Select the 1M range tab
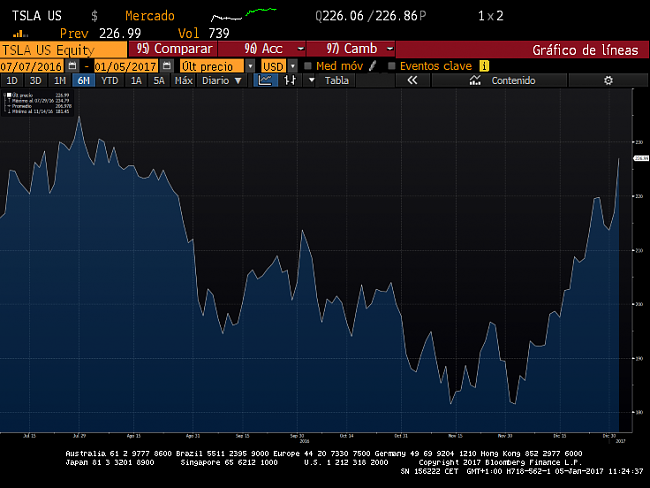Viewport: 650px width, 488px height. 60,80
